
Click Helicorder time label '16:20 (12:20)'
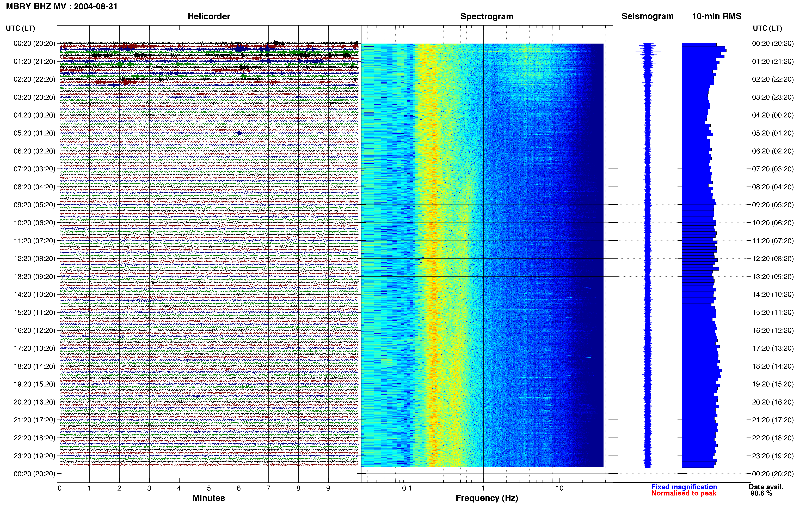(x=34, y=331)
